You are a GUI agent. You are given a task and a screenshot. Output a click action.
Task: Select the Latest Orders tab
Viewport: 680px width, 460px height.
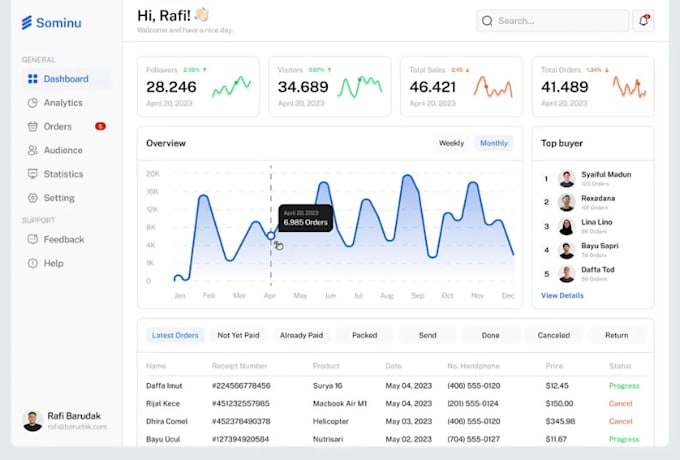175,336
